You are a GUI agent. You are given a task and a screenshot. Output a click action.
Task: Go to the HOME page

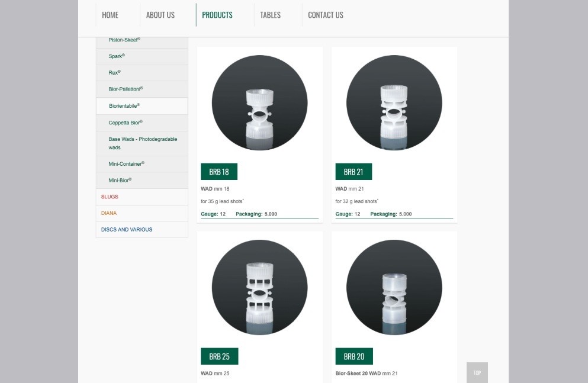click(x=110, y=15)
